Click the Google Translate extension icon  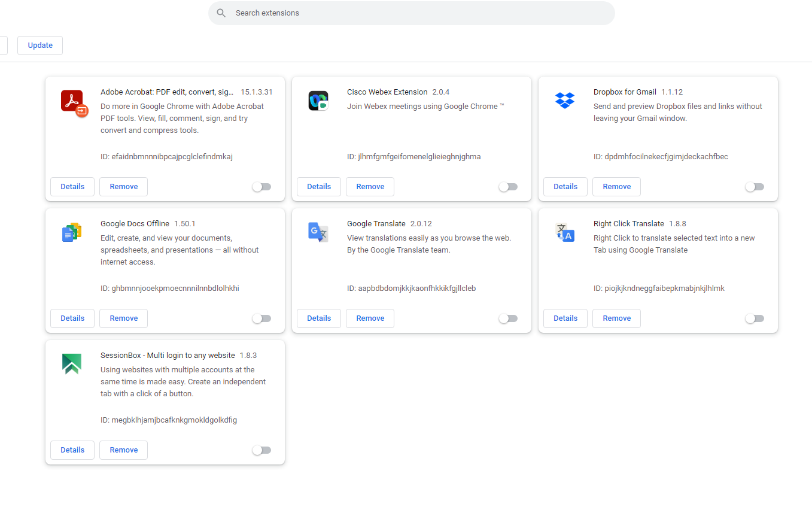point(318,232)
